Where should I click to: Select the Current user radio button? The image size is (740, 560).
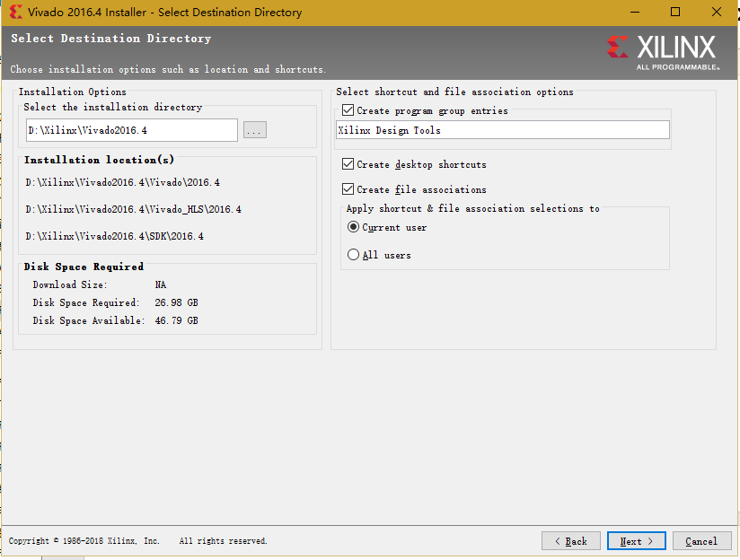point(353,227)
